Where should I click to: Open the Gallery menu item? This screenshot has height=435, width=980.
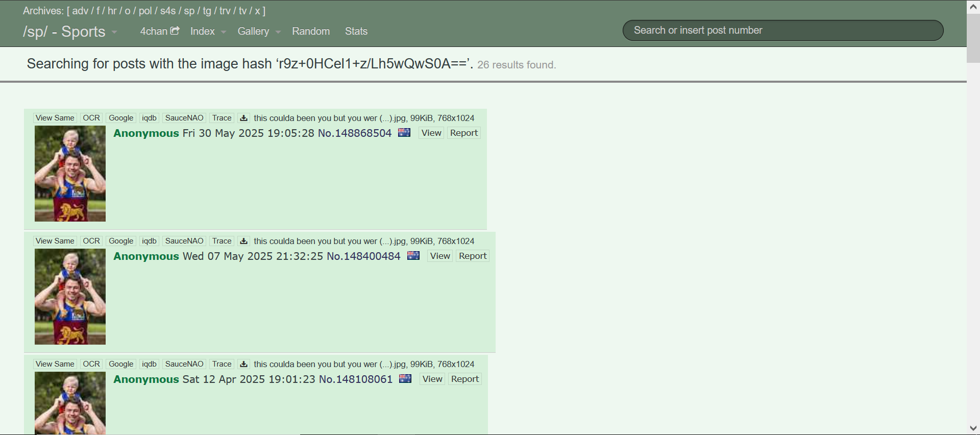(x=253, y=31)
